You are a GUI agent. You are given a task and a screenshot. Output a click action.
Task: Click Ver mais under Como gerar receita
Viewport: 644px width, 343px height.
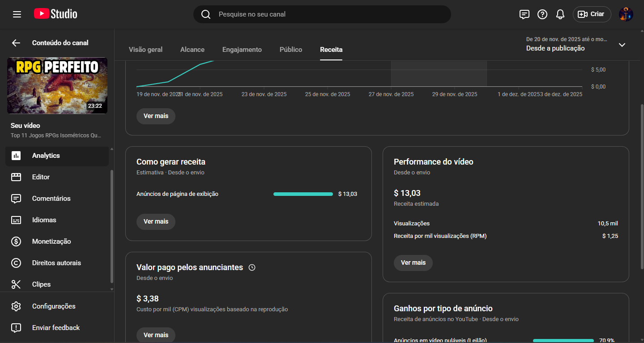click(156, 221)
